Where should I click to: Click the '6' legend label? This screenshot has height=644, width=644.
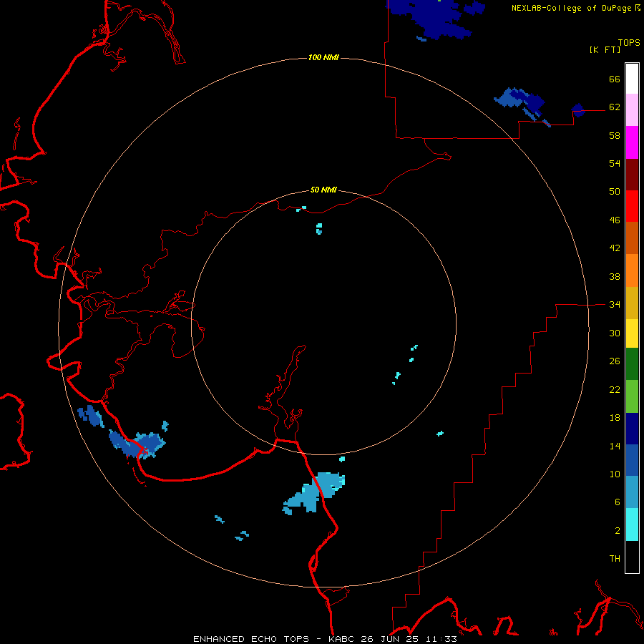coord(618,502)
